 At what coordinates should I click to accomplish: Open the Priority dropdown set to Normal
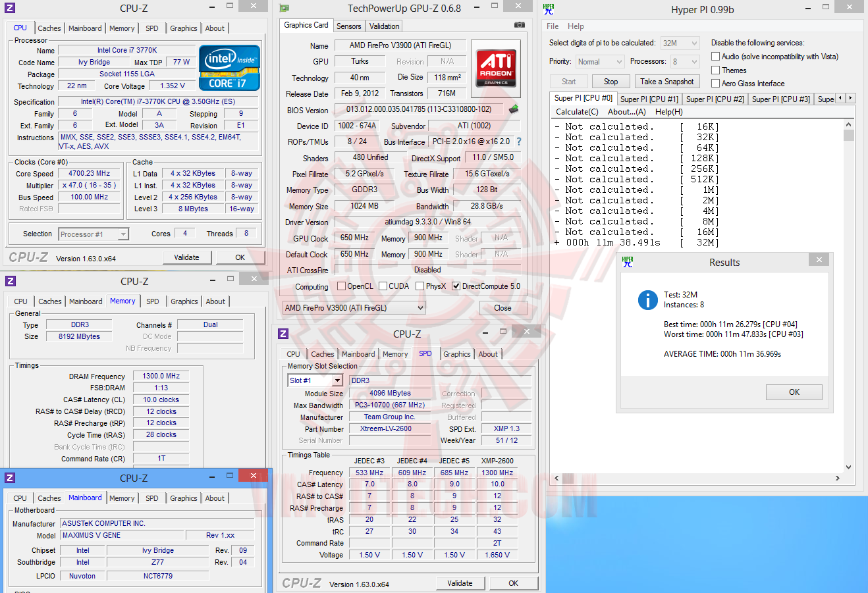pos(599,62)
